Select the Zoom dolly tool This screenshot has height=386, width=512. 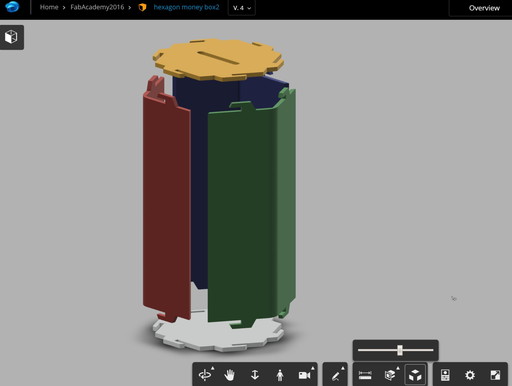[x=255, y=375]
